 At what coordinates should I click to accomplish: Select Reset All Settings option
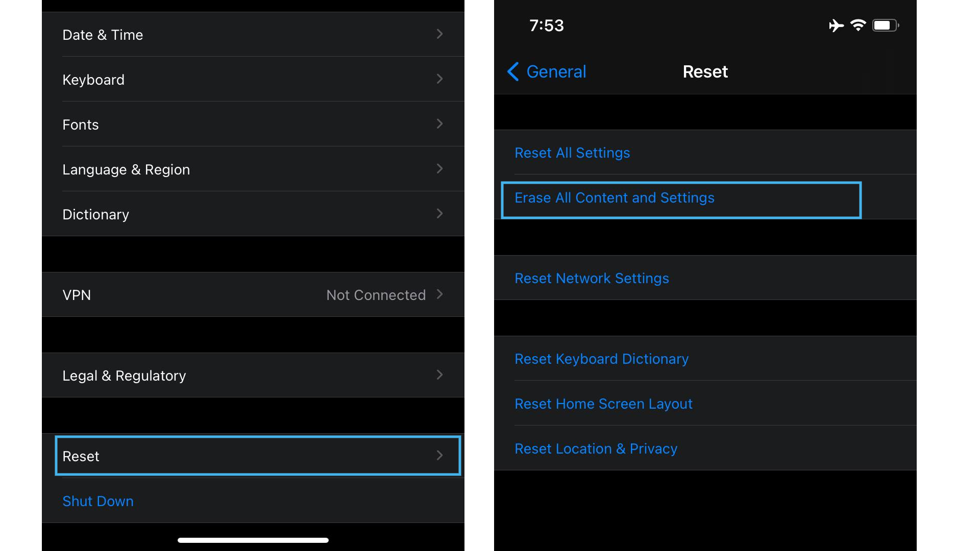(573, 152)
